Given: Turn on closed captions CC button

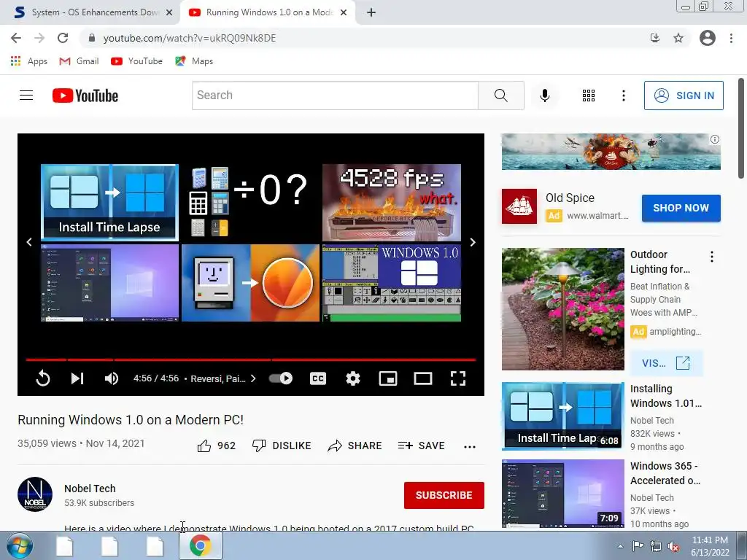Looking at the screenshot, I should click(318, 378).
